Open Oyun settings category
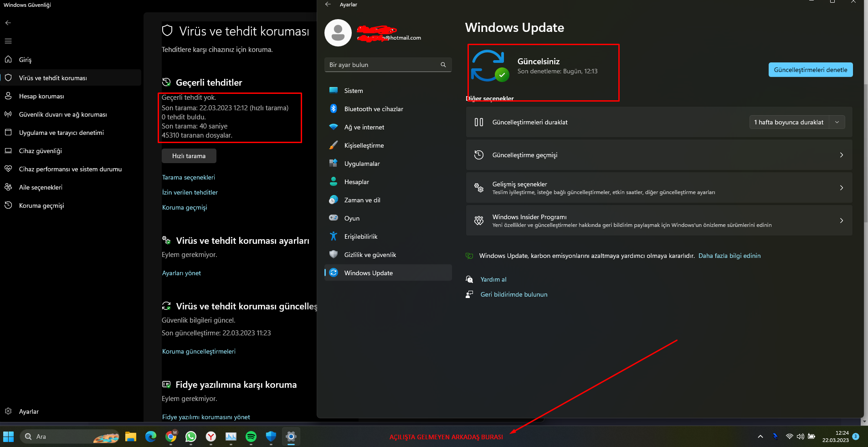 [388, 218]
